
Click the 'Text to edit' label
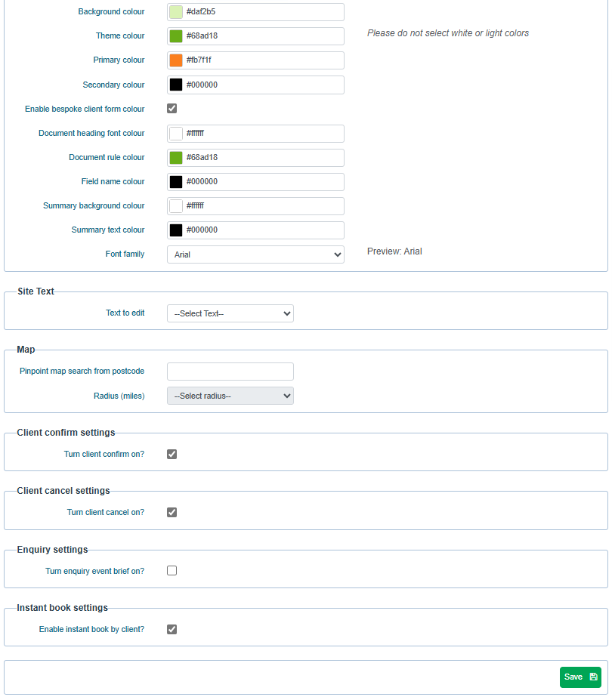[125, 313]
